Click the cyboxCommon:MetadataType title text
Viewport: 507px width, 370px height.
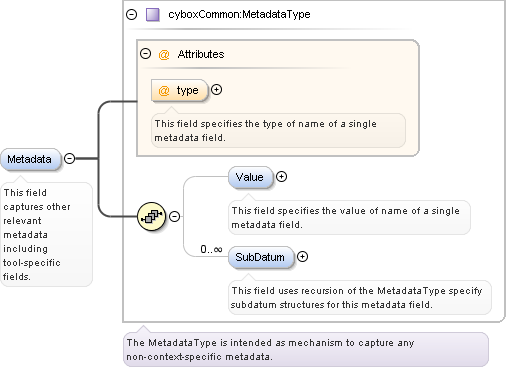239,14
